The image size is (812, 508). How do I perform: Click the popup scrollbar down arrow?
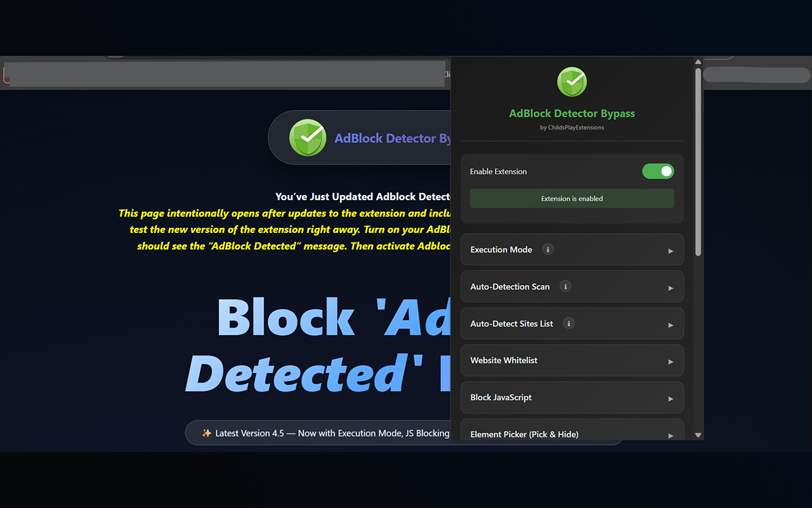click(x=698, y=435)
